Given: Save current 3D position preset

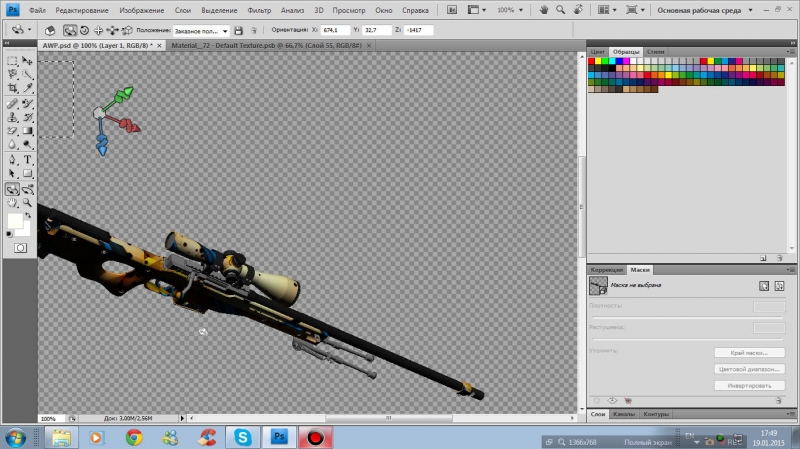Looking at the screenshot, I should click(x=238, y=31).
